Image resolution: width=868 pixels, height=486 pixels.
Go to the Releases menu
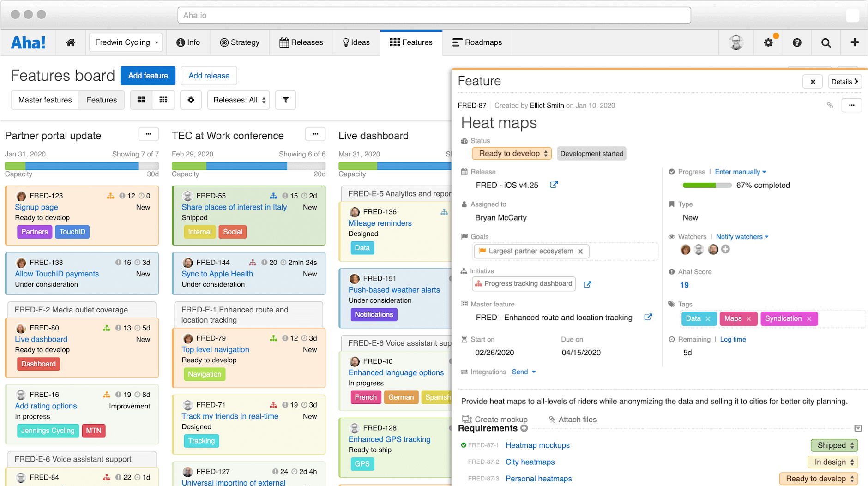point(301,42)
